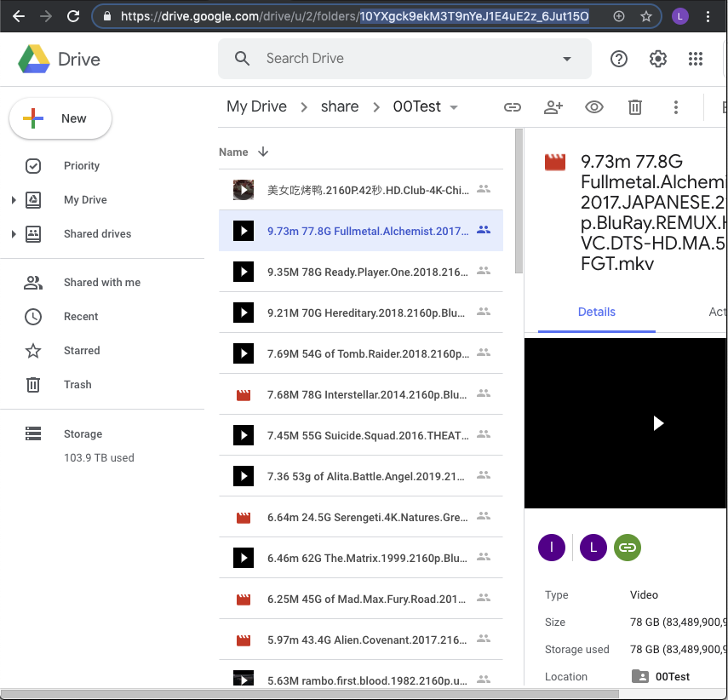Expand the My Drive tree arrow
The image size is (728, 700).
click(14, 200)
